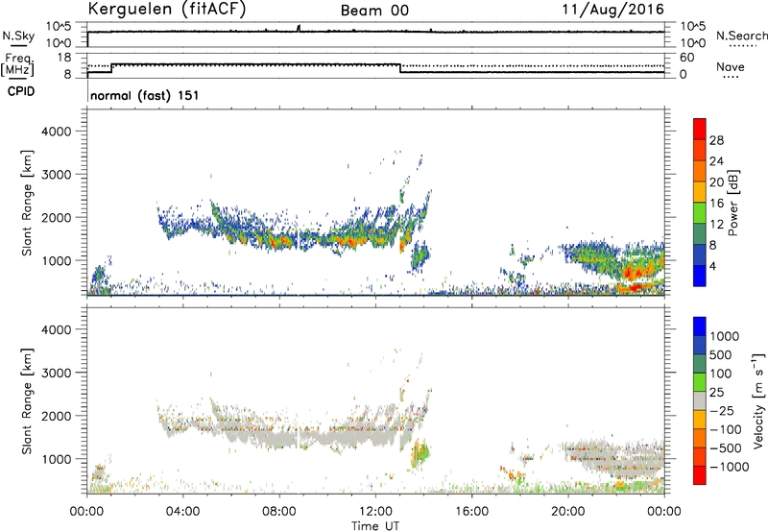
Task: Click the bright blue top Velocity colorbar segment
Action: point(700,326)
